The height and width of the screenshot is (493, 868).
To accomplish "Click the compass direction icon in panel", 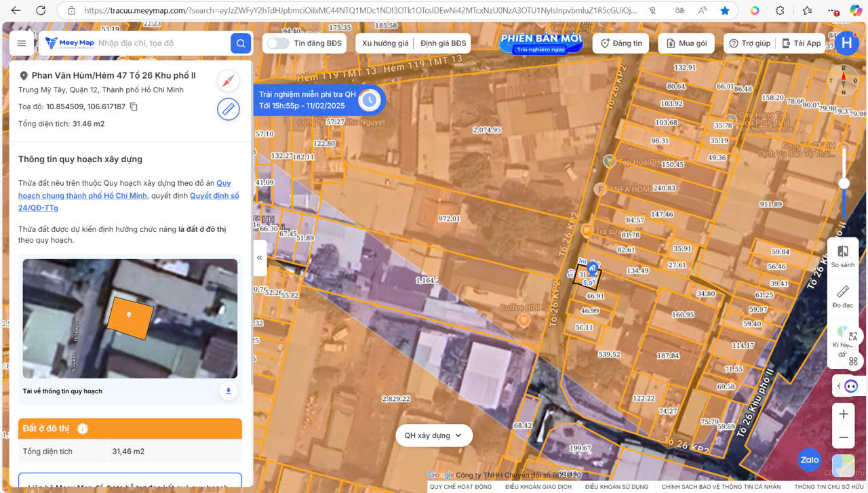I will (229, 81).
